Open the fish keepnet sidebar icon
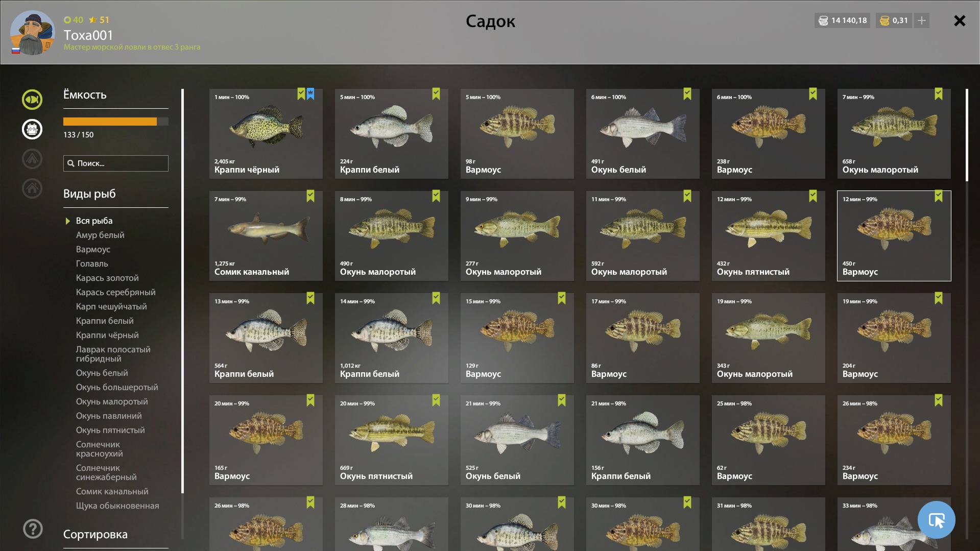 tap(32, 100)
